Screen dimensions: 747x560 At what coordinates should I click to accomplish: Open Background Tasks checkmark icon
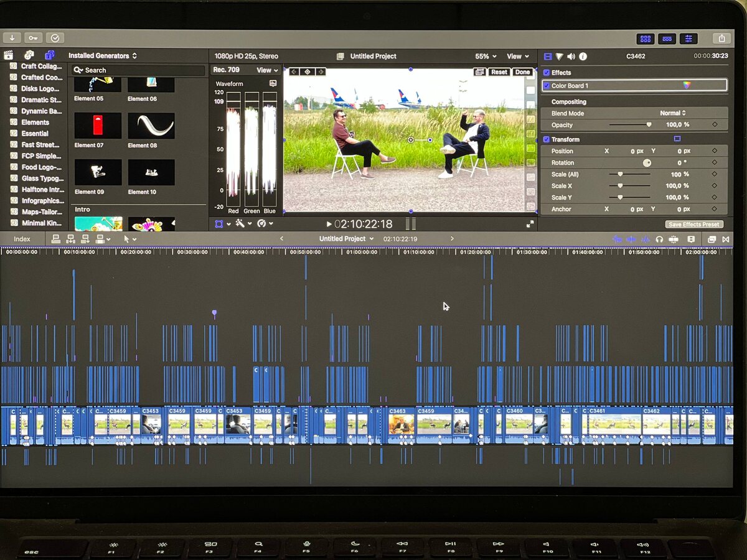click(55, 38)
